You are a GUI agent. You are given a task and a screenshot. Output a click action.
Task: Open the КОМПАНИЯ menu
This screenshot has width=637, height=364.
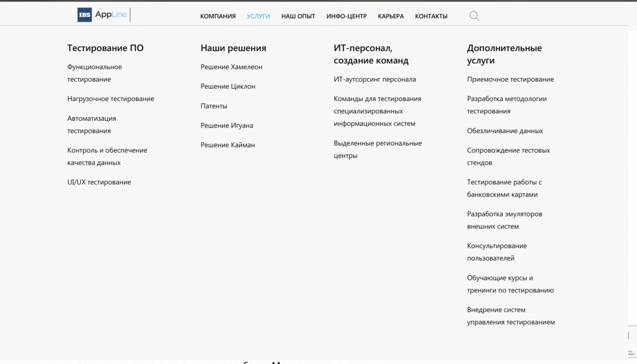pos(218,16)
